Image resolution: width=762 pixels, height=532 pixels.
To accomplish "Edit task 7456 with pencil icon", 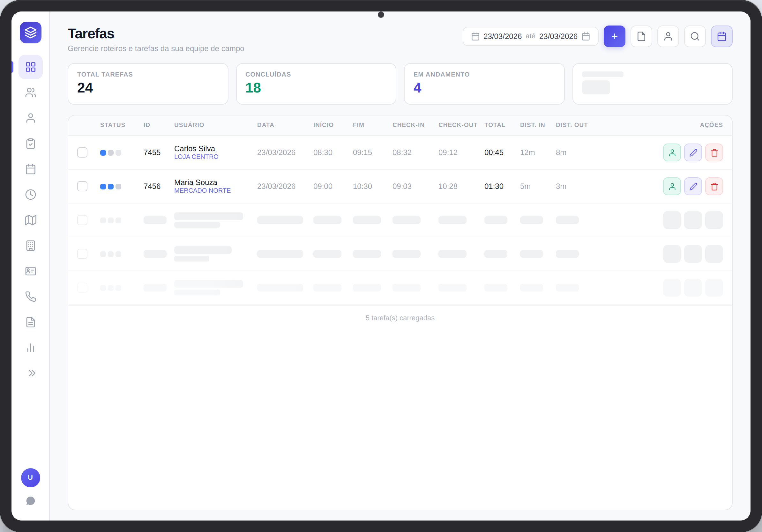I will pos(693,186).
